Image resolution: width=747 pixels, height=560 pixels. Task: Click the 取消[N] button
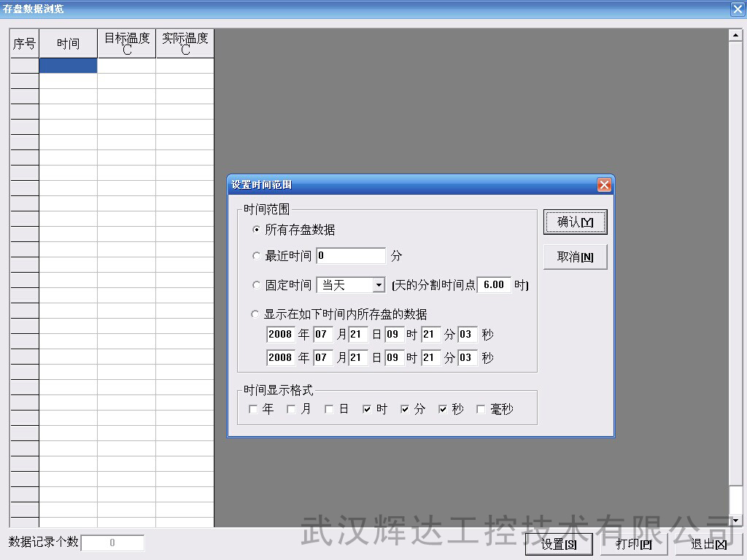pos(575,257)
